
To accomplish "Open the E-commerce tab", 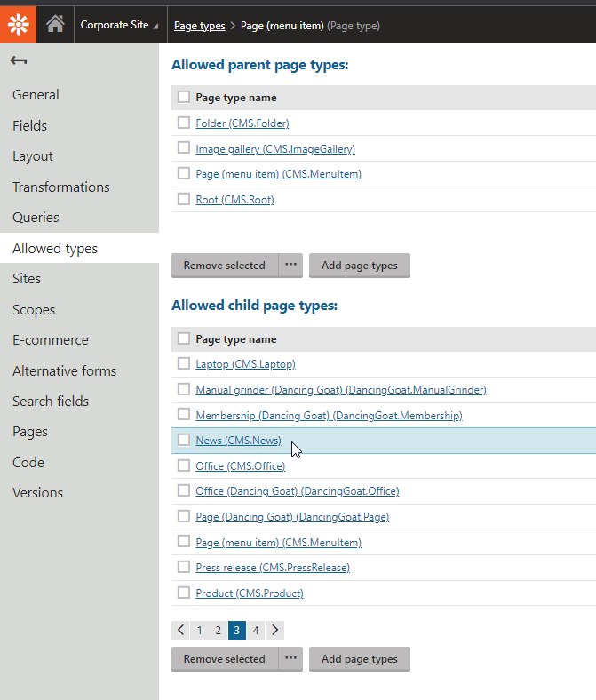I will 51,340.
